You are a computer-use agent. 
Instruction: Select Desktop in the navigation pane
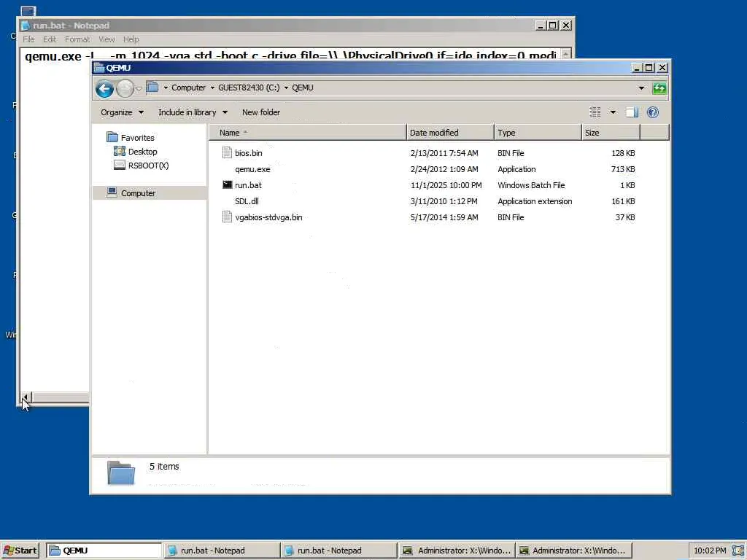[x=142, y=152]
